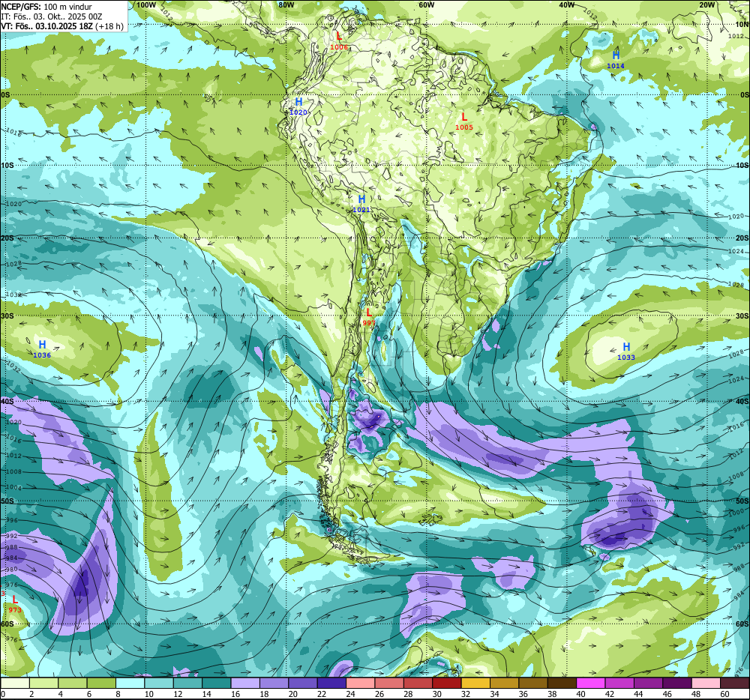Viewport: 750px width, 700px height.
Task: Select the red swatch between 28 and 30
Action: click(418, 683)
